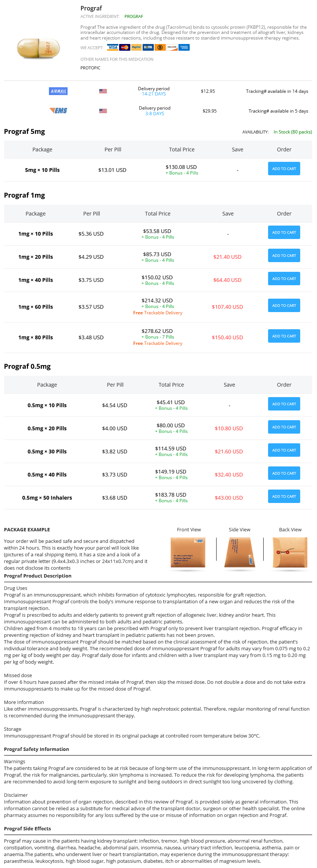The height and width of the screenshot is (868, 317).
Task: Click the Discover payment icon
Action: pos(172,47)
